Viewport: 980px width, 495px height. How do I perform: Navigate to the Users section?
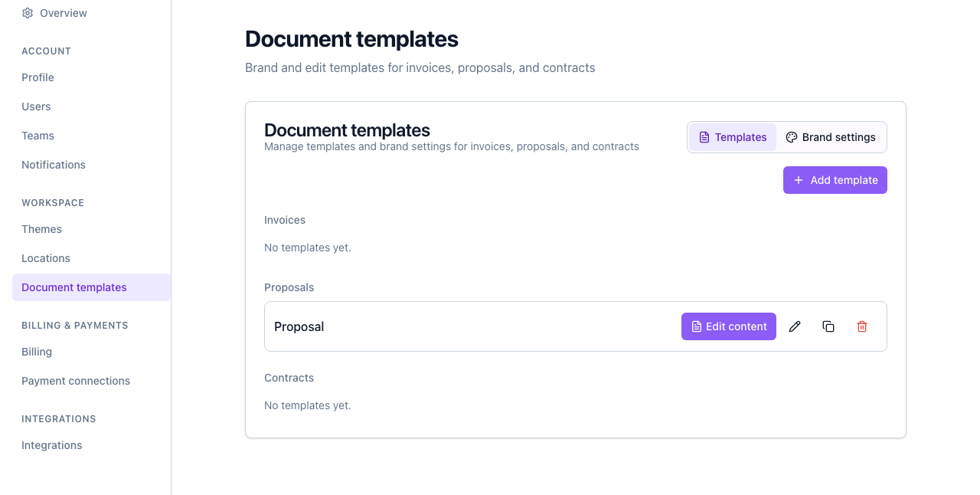[36, 107]
